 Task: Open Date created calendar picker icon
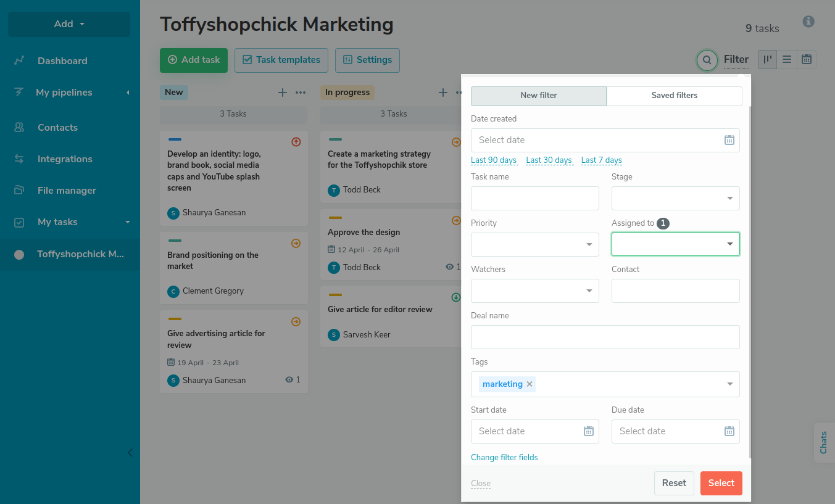729,140
